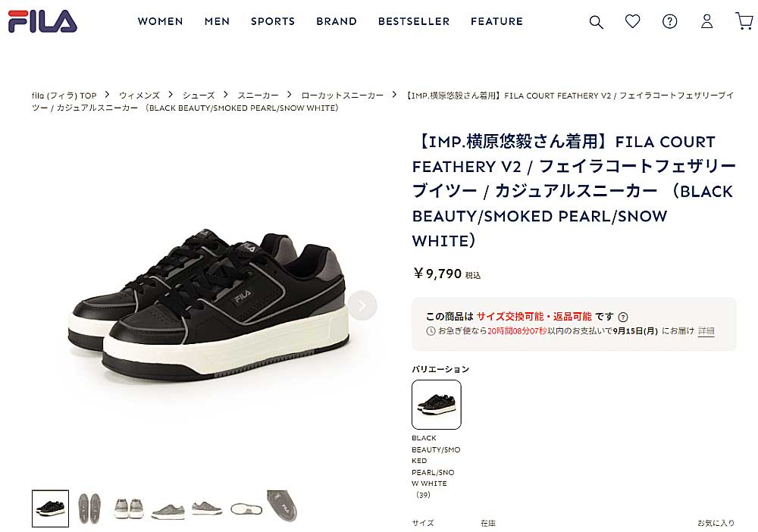Select the outsole FILA logo thumbnail
The image size is (758, 532).
point(282,506)
